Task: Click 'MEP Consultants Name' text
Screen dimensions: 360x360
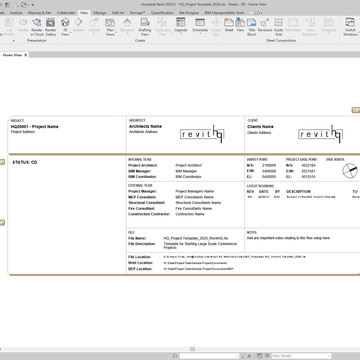Action: [x=194, y=197]
